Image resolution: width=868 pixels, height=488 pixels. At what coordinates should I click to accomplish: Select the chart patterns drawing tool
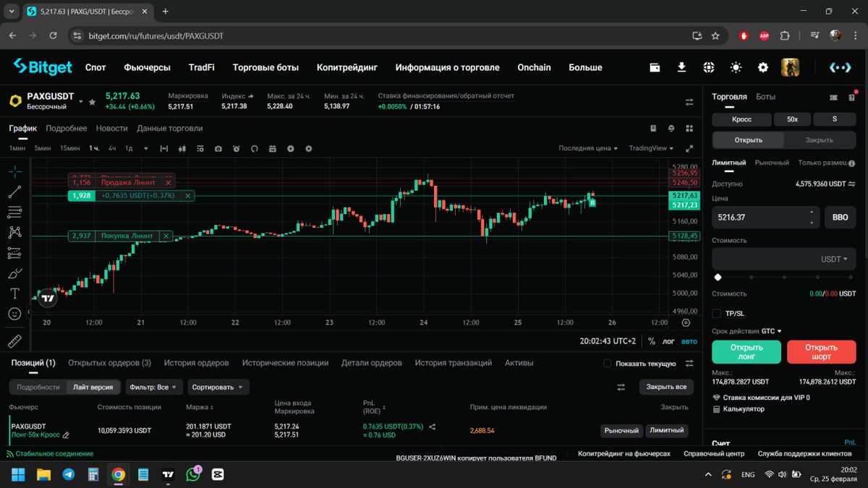click(15, 232)
